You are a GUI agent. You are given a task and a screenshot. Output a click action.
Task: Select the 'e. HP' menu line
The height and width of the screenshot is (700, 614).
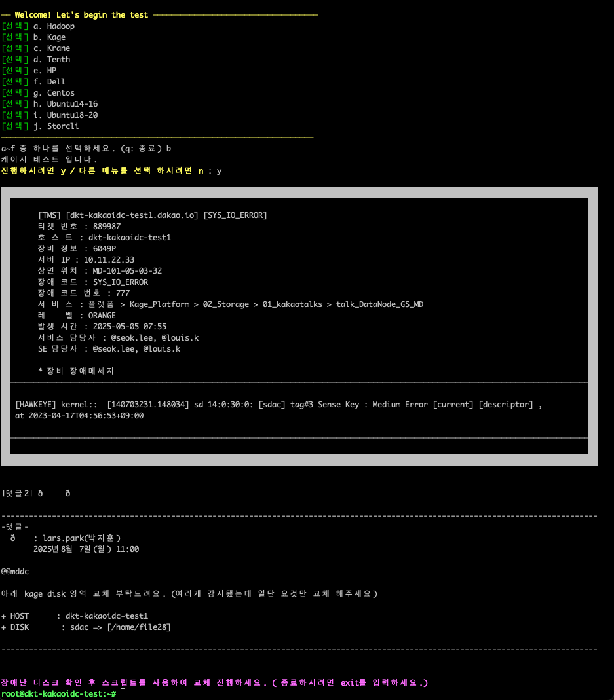[29, 71]
